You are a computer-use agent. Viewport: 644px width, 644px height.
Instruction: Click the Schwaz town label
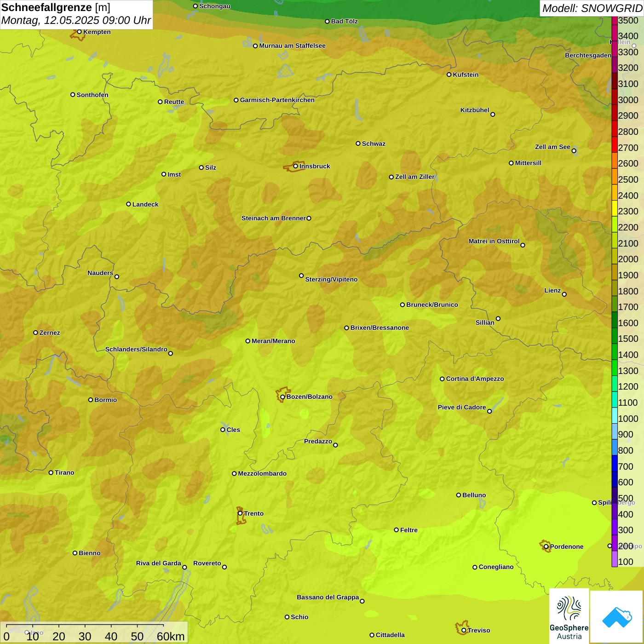pyautogui.click(x=374, y=144)
